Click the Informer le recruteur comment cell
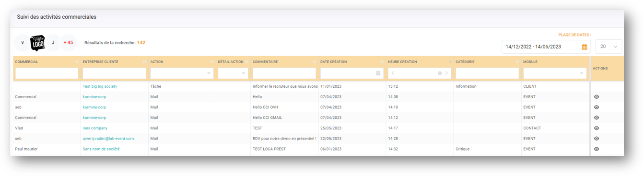This screenshot has height=176, width=644. click(x=285, y=86)
